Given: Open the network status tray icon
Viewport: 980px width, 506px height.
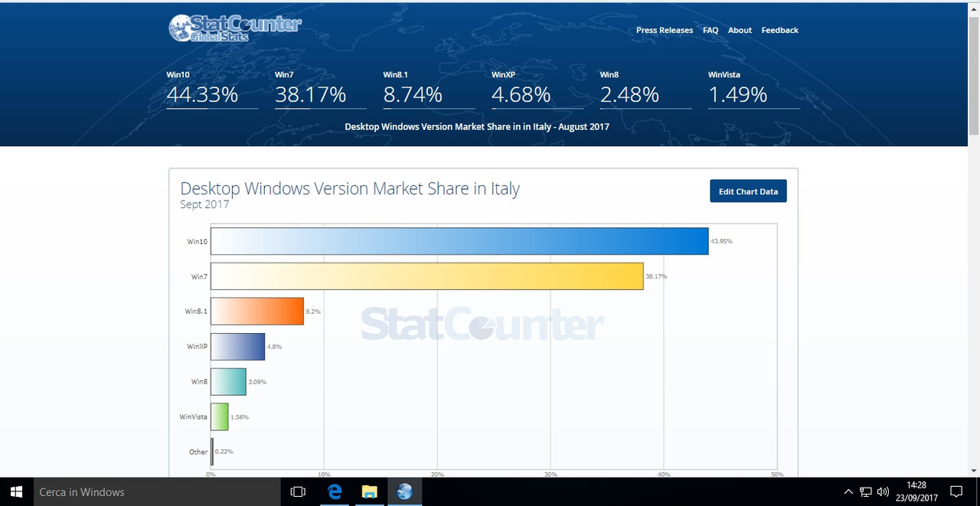Looking at the screenshot, I should click(x=865, y=491).
